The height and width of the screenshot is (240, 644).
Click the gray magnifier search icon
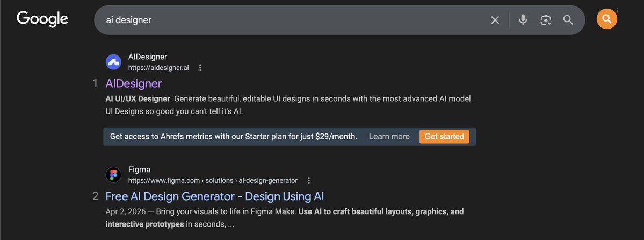click(568, 20)
